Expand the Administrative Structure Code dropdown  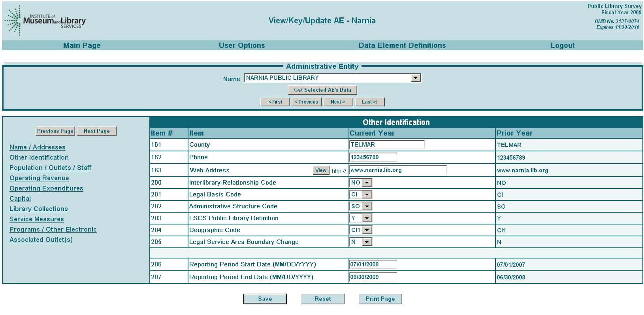click(361, 206)
